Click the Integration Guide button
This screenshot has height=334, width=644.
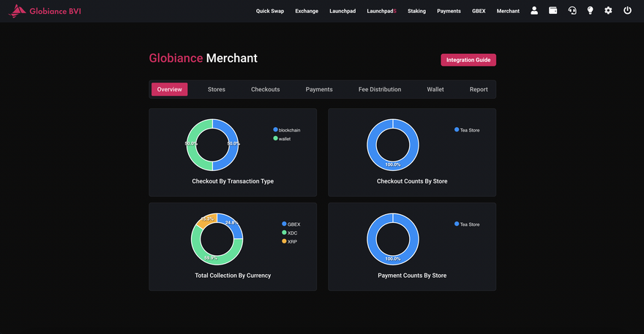(x=468, y=60)
